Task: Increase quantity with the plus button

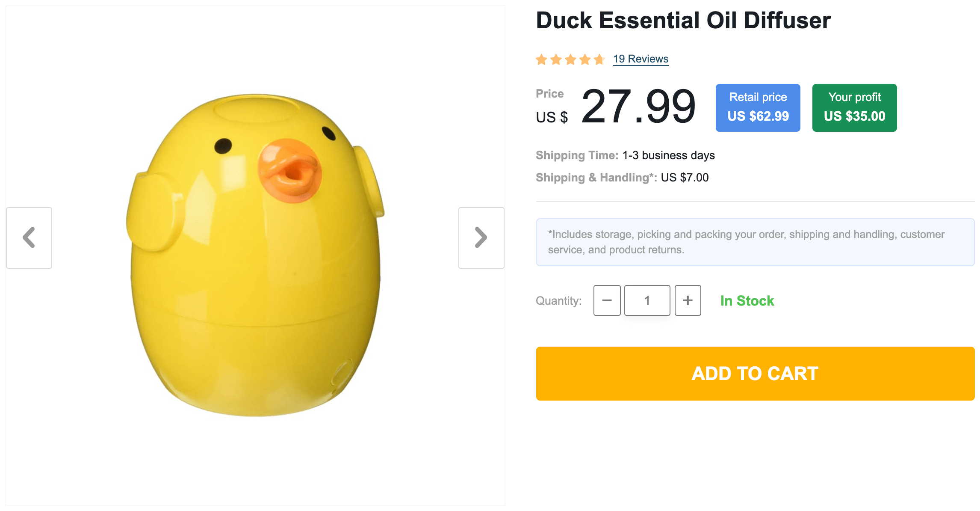Action: [688, 300]
